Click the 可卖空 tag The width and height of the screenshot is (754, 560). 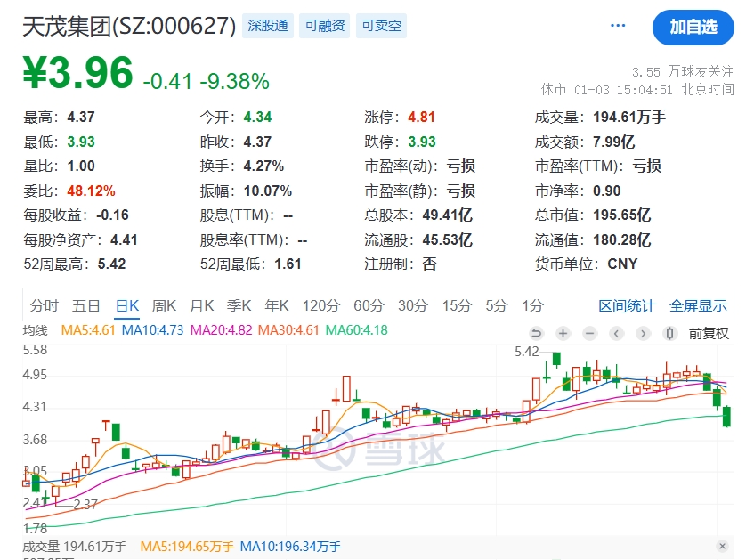[x=381, y=26]
